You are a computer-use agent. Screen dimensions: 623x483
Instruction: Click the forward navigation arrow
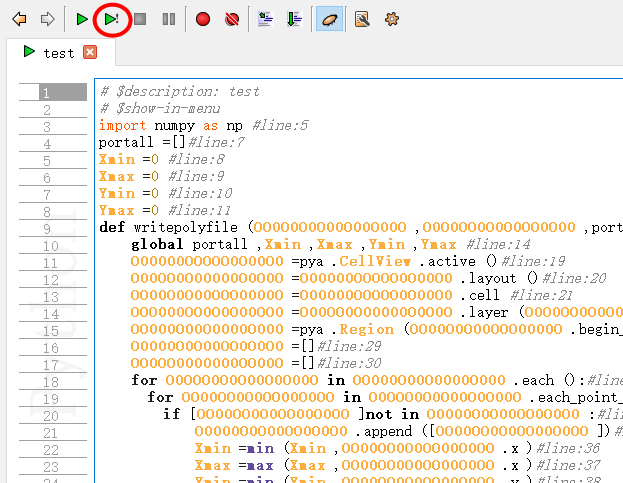point(46,19)
